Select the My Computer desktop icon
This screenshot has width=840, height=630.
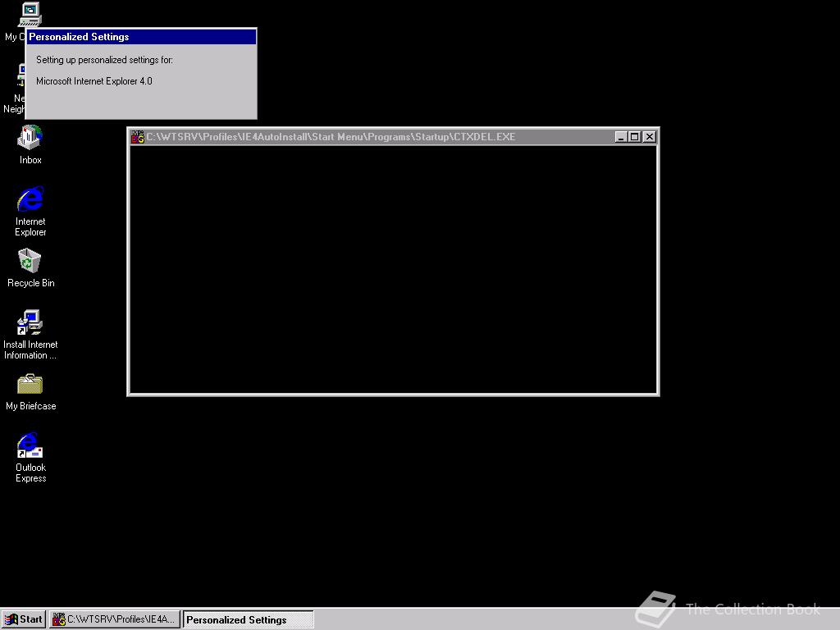pos(30,14)
